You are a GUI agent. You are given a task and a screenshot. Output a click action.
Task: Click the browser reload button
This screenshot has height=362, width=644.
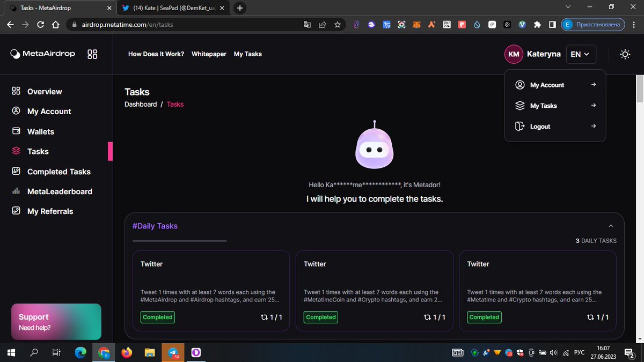pos(41,25)
